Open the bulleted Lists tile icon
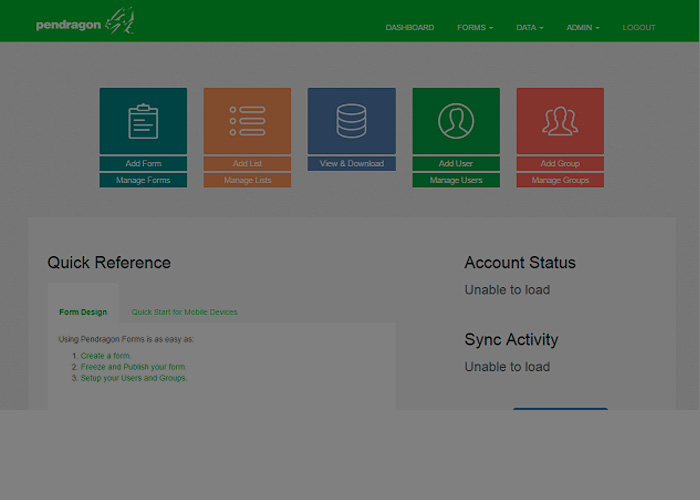This screenshot has width=700, height=500. 247,121
